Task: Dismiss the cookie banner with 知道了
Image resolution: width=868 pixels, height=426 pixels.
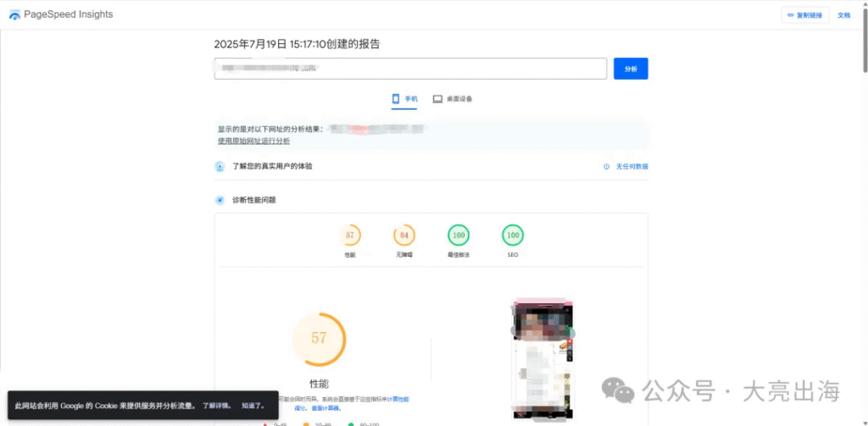Action: [x=253, y=406]
